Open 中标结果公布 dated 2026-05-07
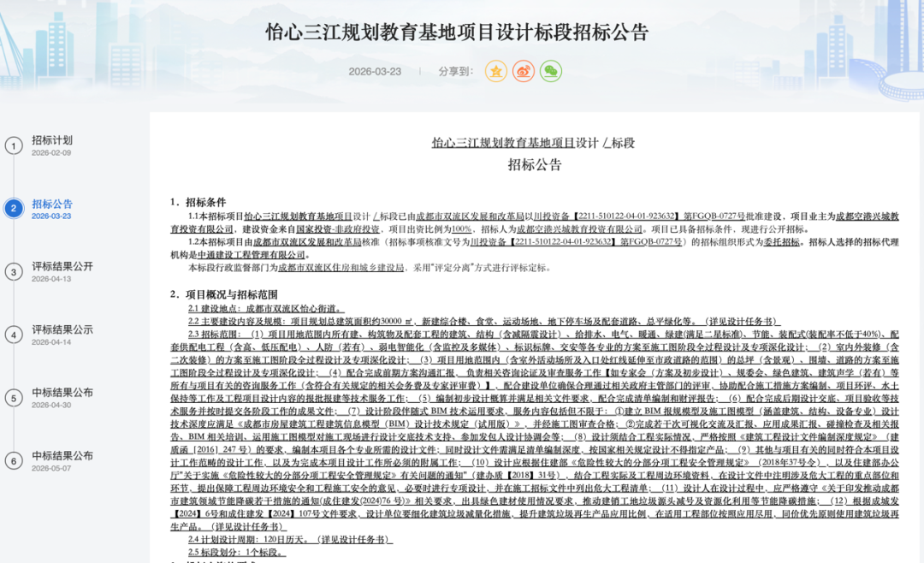This screenshot has height=563, width=924. coord(62,456)
